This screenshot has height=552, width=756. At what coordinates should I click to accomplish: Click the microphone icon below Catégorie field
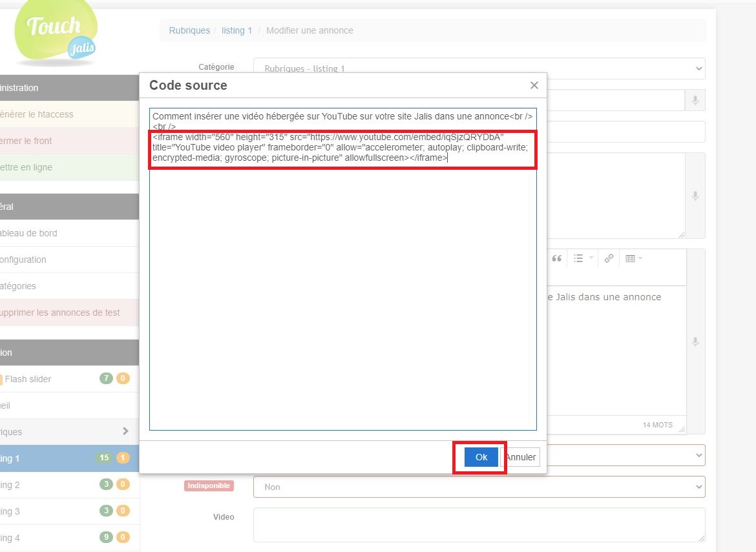[x=695, y=101]
